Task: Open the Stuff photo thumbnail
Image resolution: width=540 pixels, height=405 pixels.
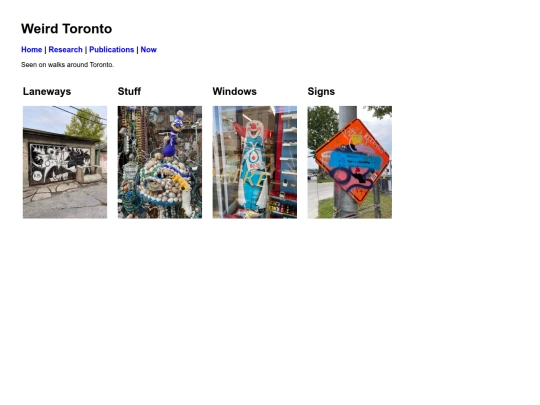Action: tap(160, 162)
